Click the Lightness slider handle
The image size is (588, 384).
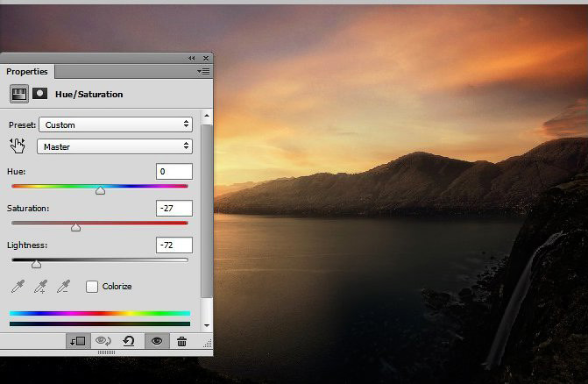37,264
